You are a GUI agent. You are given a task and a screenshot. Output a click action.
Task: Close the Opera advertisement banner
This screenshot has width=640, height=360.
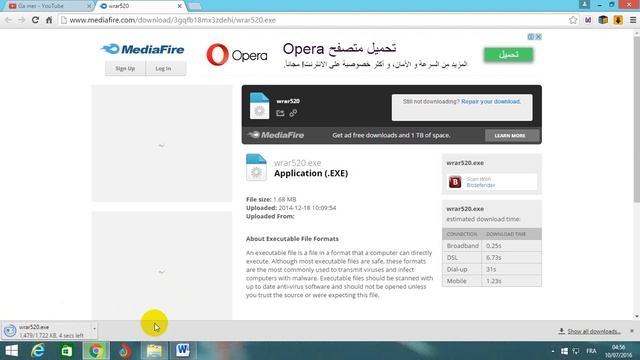[538, 37]
